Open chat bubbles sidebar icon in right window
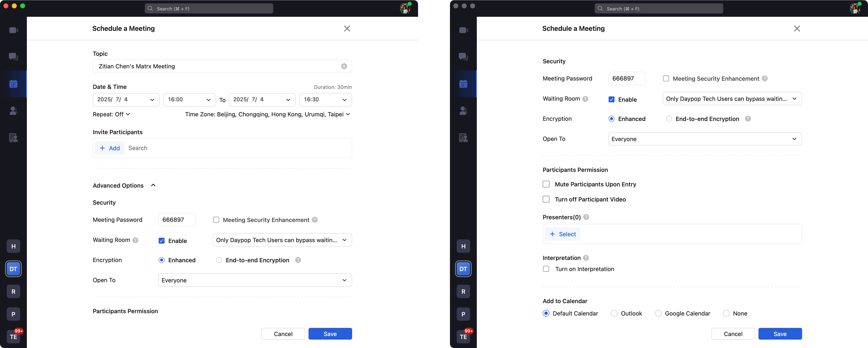This screenshot has height=348, width=868. pos(463,57)
